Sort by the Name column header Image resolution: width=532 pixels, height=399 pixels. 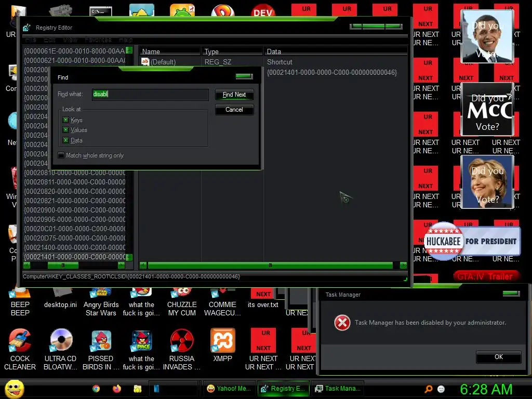pyautogui.click(x=170, y=51)
